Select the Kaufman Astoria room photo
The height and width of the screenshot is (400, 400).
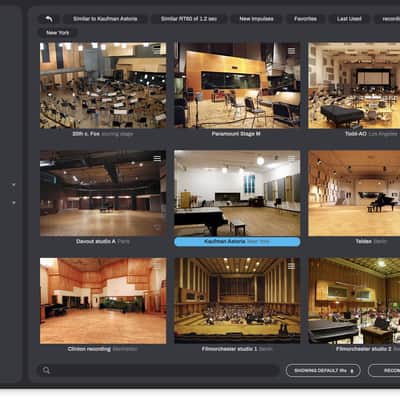coord(237,193)
